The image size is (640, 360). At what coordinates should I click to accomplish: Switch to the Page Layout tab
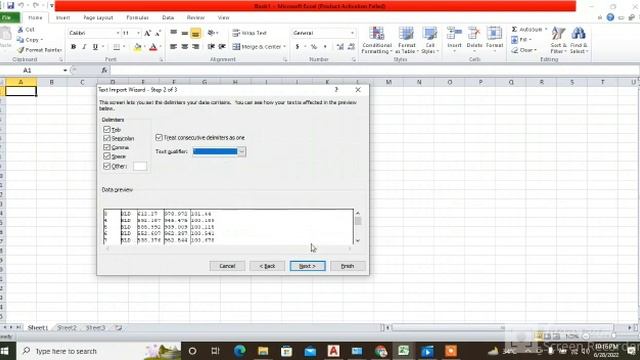point(98,18)
